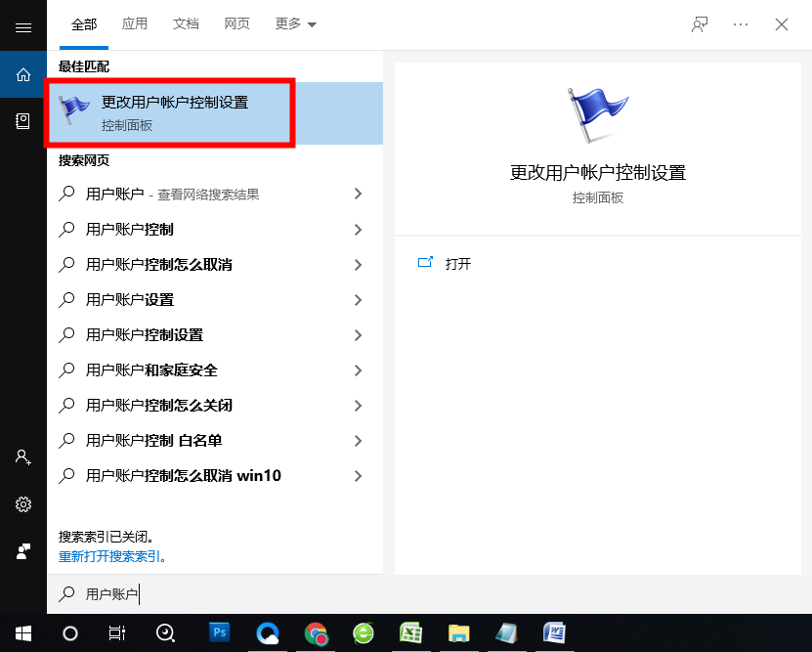812x652 pixels.
Task: Click magnifier icon beside 用户账户和家庭安全 suggestion
Action: click(x=66, y=370)
